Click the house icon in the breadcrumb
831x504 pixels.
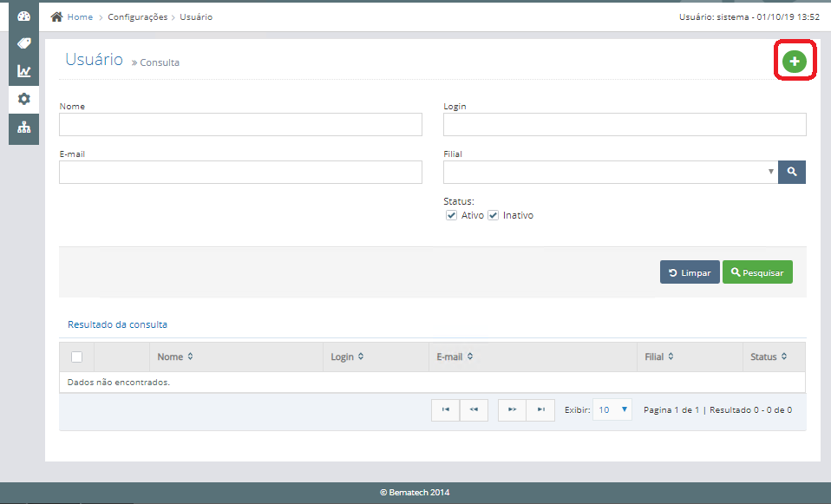click(x=56, y=17)
